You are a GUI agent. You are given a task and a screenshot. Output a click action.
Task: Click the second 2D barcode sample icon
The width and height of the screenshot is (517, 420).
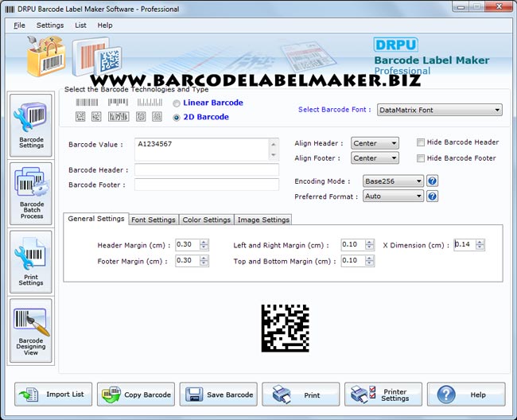coord(96,116)
